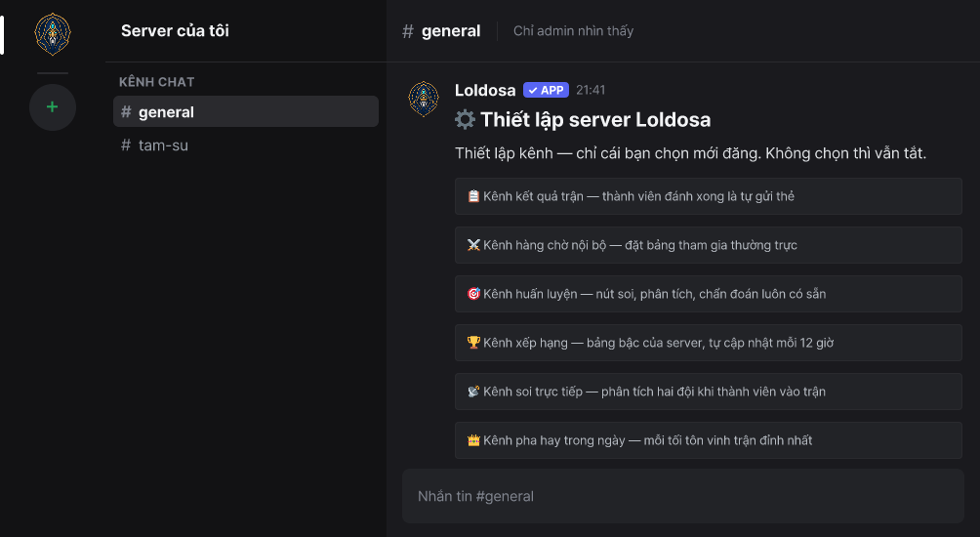Image resolution: width=980 pixels, height=537 pixels.
Task: Click clipboard icon on Kênh kết quả trận
Action: click(x=473, y=196)
